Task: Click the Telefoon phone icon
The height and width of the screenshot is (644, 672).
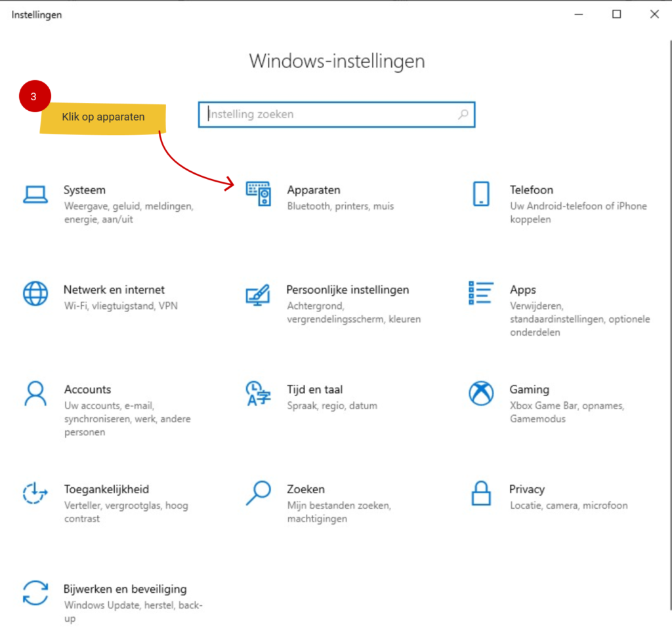Action: coord(481,194)
